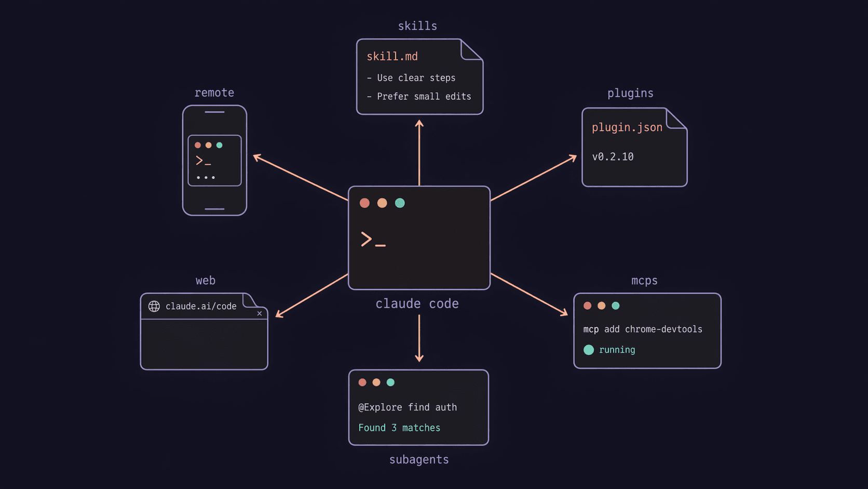Image resolution: width=868 pixels, height=489 pixels.
Task: Click the green dot in mcps window
Action: 616,306
